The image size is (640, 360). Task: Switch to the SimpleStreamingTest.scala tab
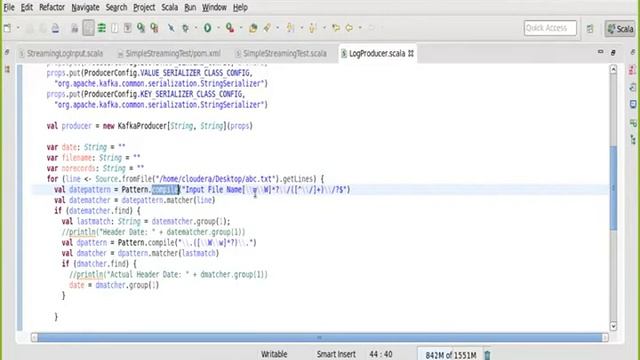pyautogui.click(x=281, y=53)
